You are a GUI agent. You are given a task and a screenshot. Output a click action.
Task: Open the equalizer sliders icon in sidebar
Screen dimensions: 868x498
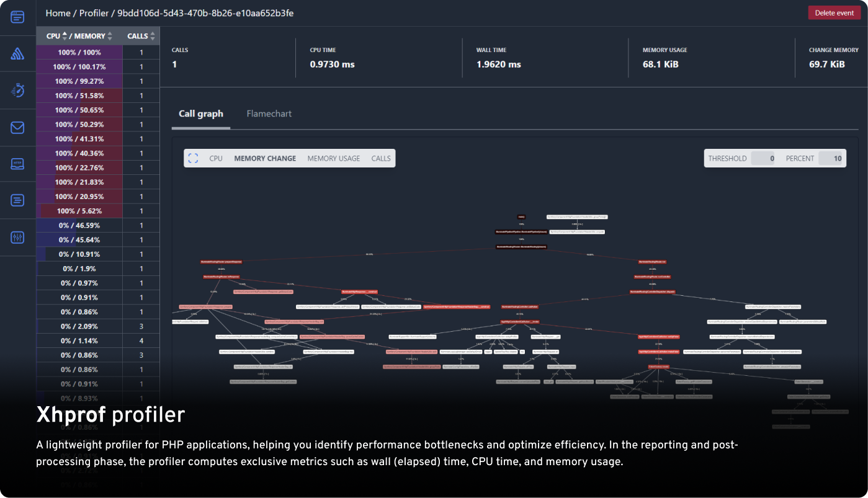[x=18, y=237]
